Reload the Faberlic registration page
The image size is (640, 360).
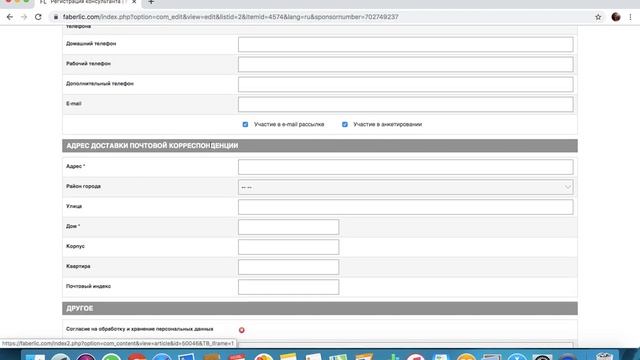click(x=38, y=17)
